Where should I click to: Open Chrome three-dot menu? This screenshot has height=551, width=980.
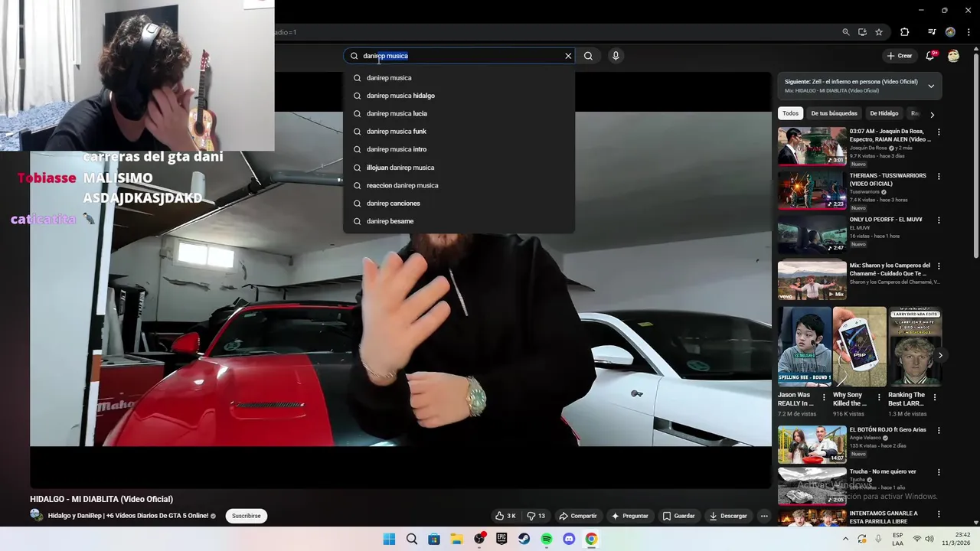click(x=968, y=32)
